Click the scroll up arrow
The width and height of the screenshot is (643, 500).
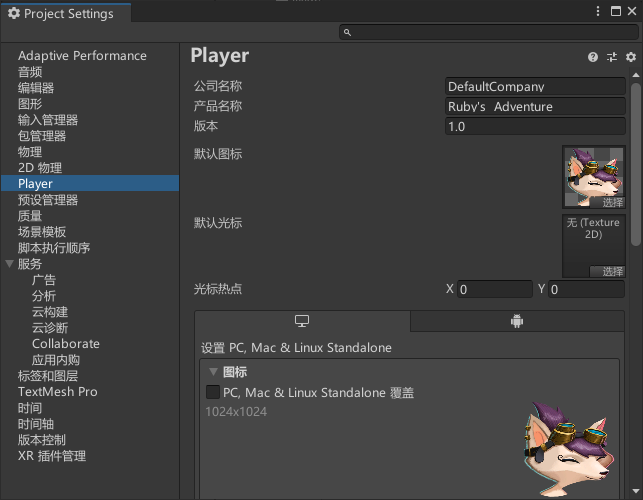click(x=636, y=75)
